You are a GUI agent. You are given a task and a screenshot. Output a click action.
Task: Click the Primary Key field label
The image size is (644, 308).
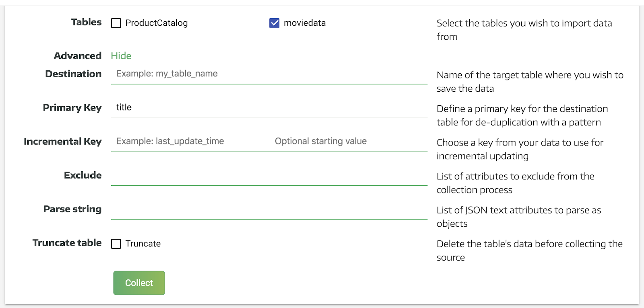(x=72, y=108)
